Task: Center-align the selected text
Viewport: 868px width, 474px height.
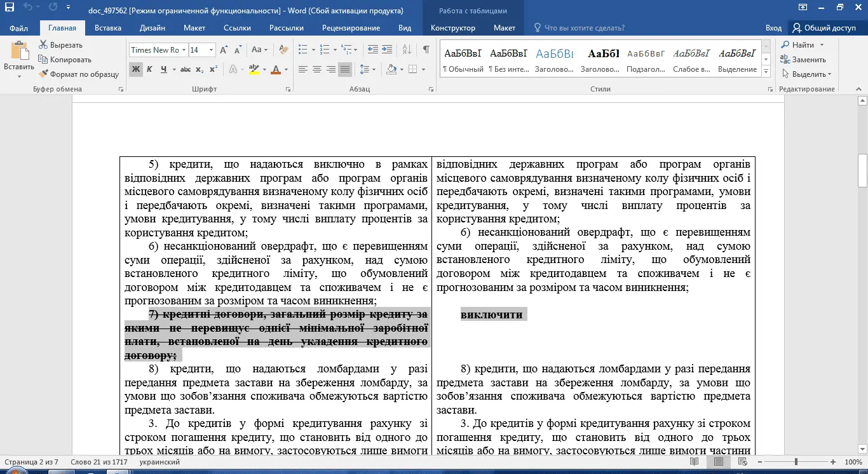Action: 317,69
